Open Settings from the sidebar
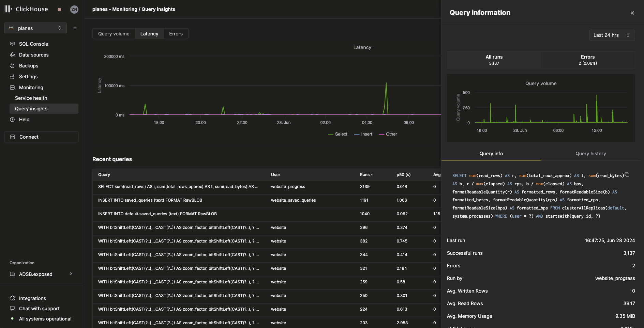 click(28, 77)
